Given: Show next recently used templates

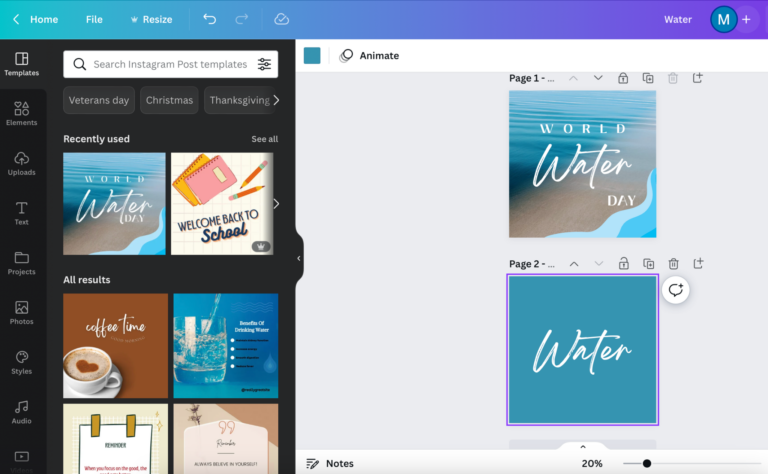Looking at the screenshot, I should 276,204.
